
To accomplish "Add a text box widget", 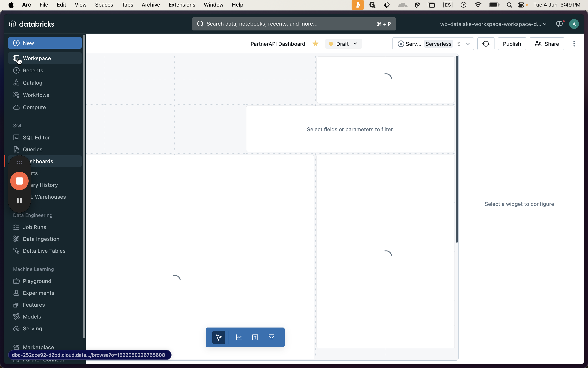I will click(x=255, y=337).
